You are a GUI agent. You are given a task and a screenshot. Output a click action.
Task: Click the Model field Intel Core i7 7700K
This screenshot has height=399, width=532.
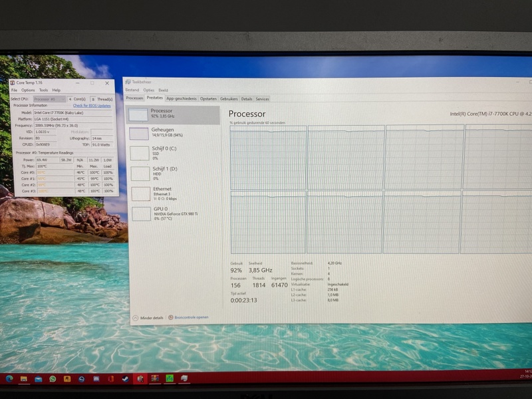point(72,112)
